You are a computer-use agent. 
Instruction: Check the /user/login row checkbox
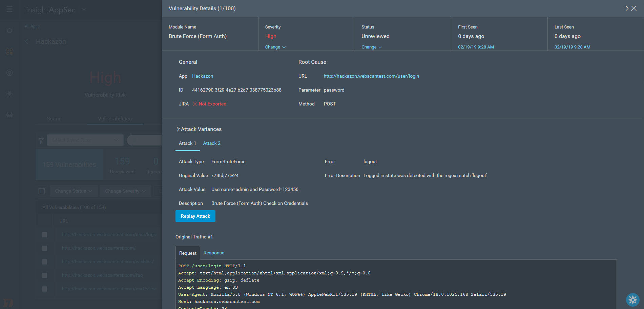coord(44,235)
